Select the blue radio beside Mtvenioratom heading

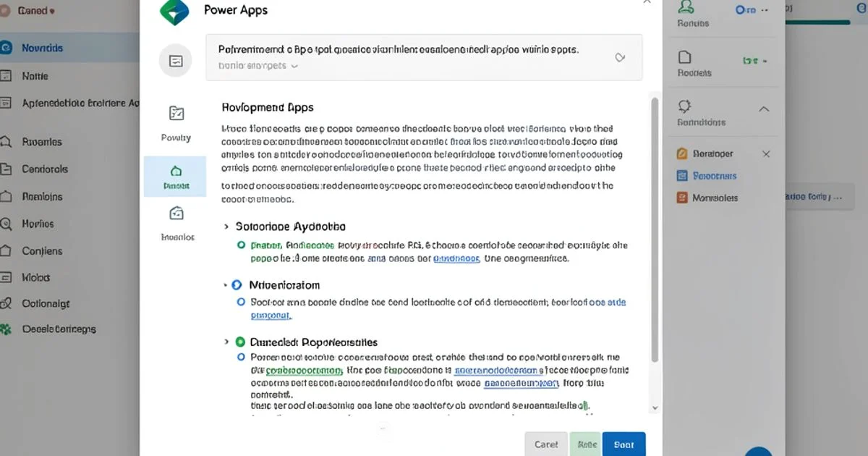(237, 285)
